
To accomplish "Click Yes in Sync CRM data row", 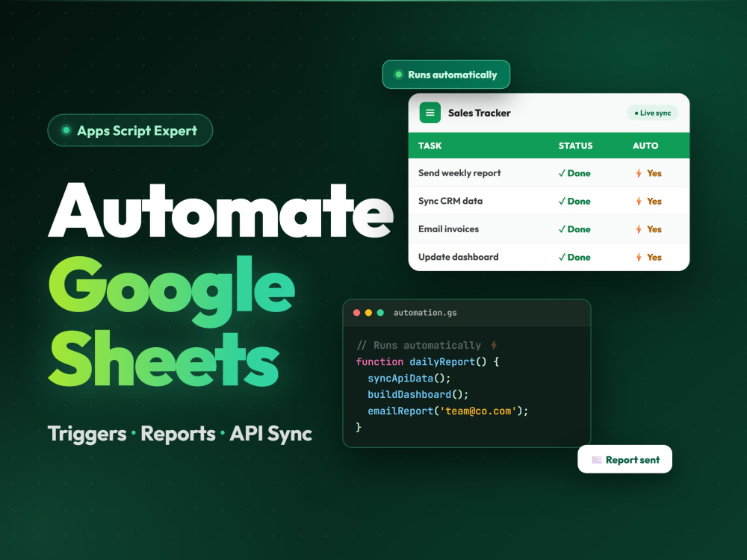I will point(654,202).
